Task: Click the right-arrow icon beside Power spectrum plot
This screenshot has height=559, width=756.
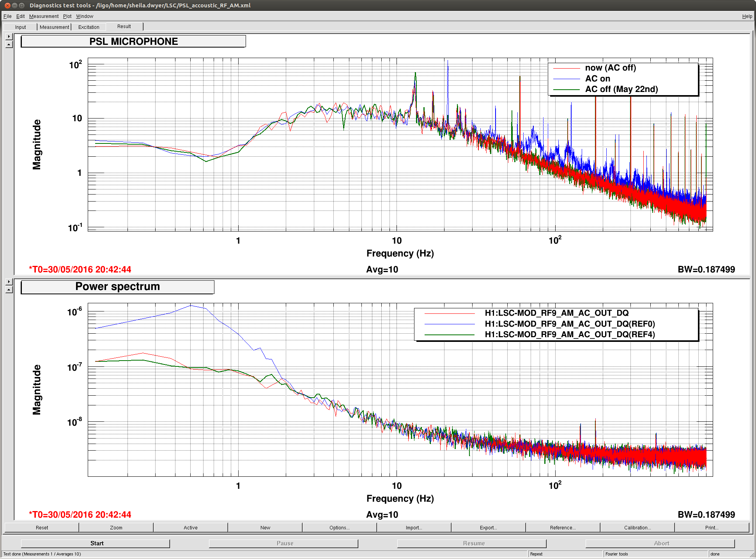Action: [9, 282]
